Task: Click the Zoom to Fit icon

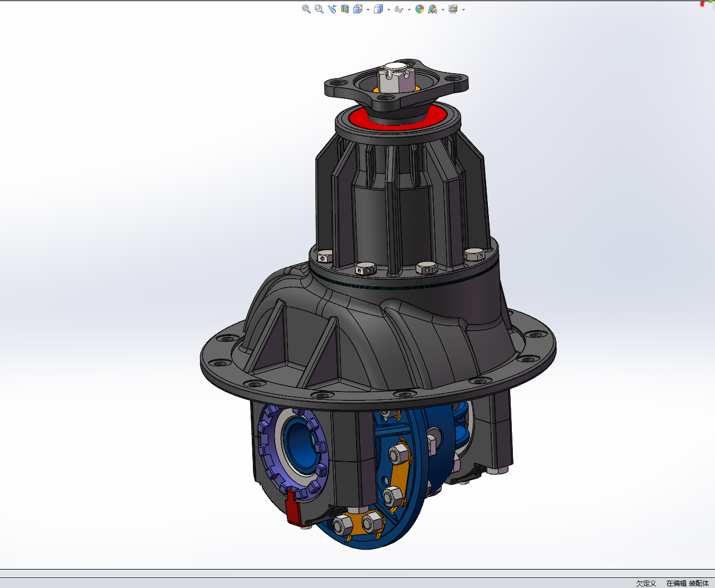Action: pos(306,9)
